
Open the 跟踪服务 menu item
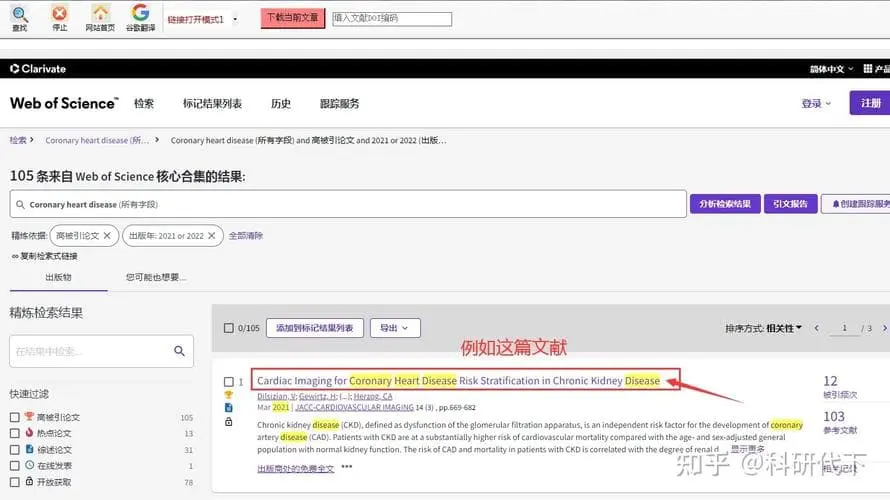pyautogui.click(x=339, y=104)
